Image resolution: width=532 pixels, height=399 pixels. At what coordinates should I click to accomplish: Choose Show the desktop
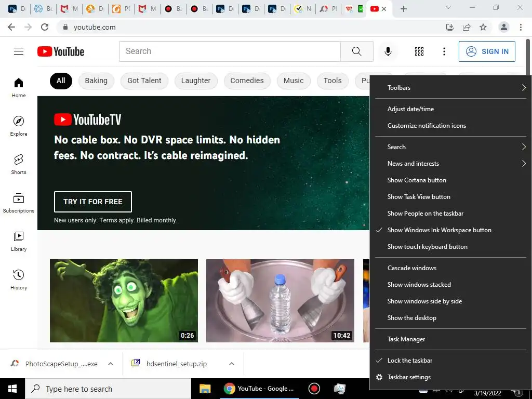pyautogui.click(x=451, y=317)
